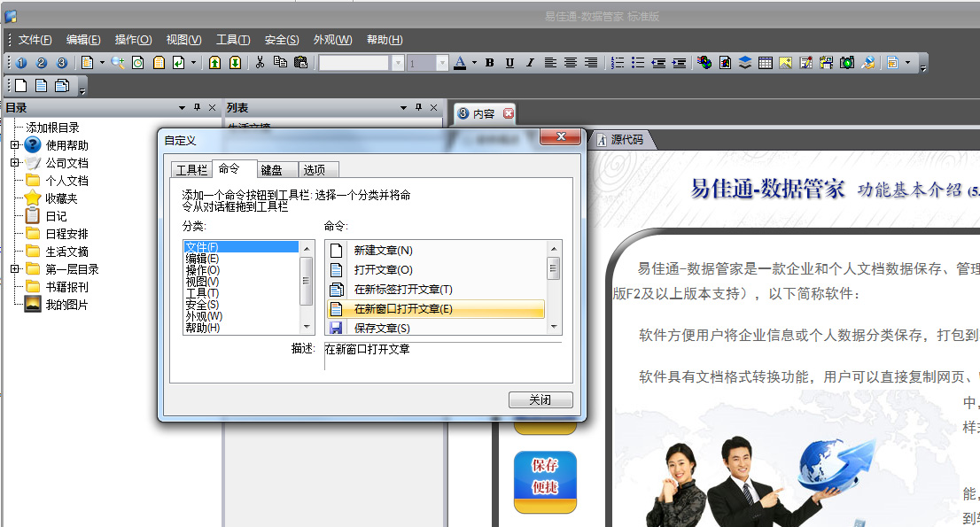Click the camera screenshot toolbar icon

pos(847,63)
